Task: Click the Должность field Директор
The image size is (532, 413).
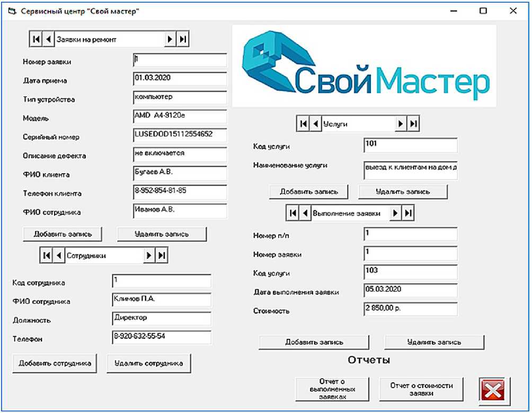Action: coord(162,319)
